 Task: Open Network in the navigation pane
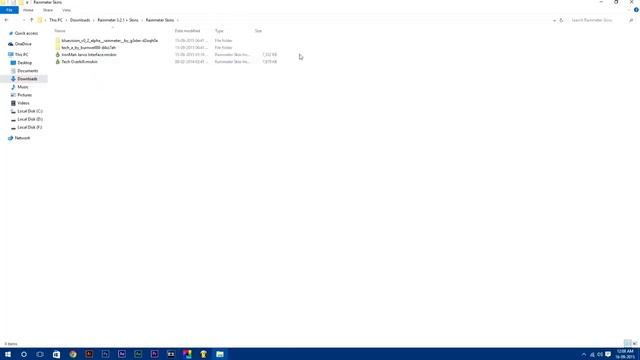pos(22,138)
